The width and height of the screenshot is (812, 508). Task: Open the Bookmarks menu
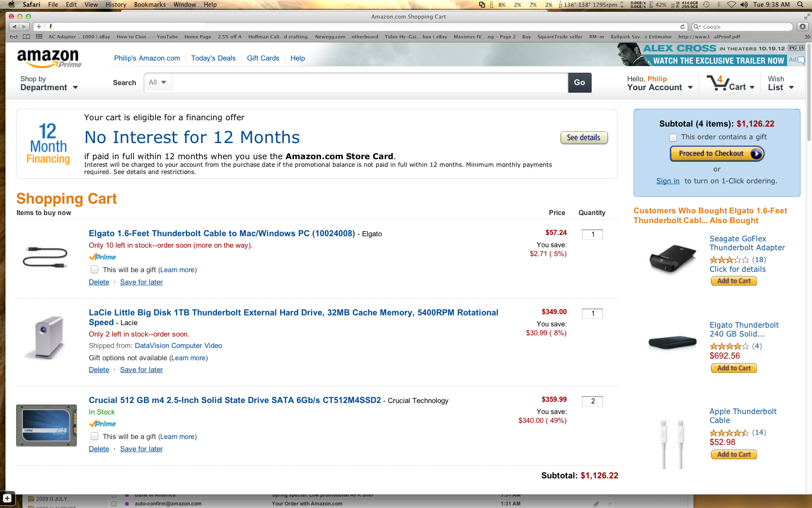coord(150,5)
